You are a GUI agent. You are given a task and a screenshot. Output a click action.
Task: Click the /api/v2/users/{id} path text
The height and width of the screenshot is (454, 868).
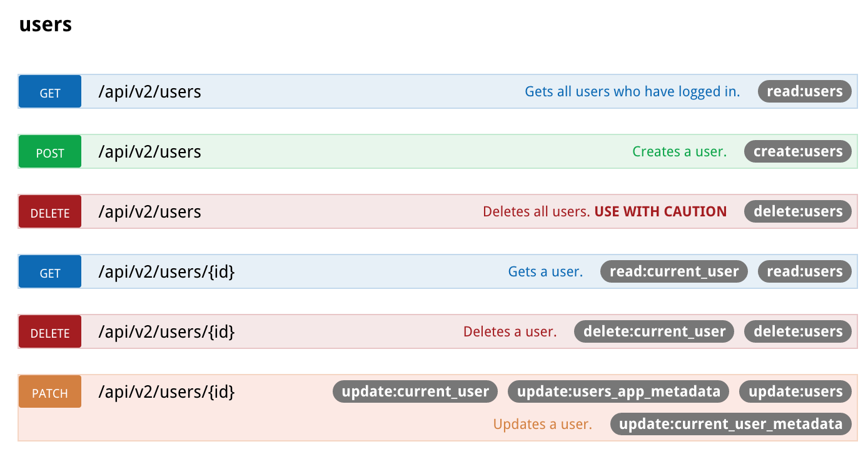[166, 271]
